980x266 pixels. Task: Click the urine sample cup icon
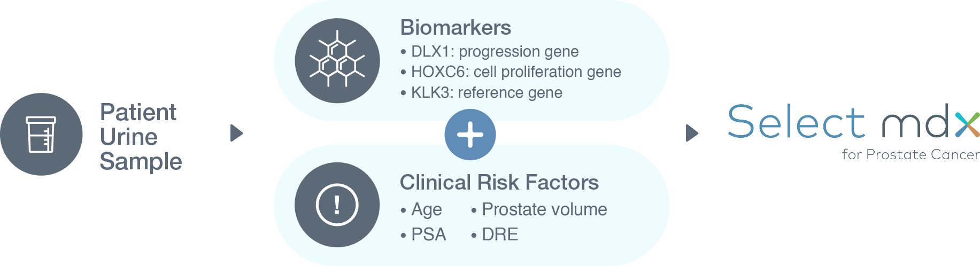coord(41,134)
